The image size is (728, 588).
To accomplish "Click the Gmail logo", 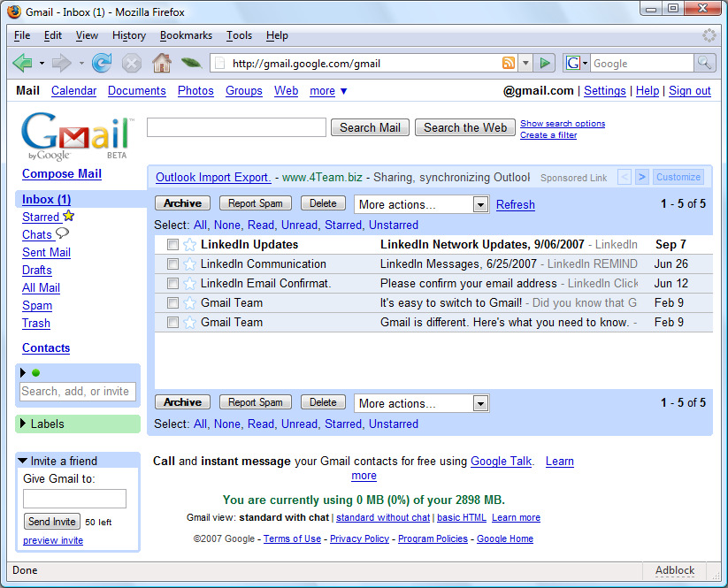I will coord(78,136).
